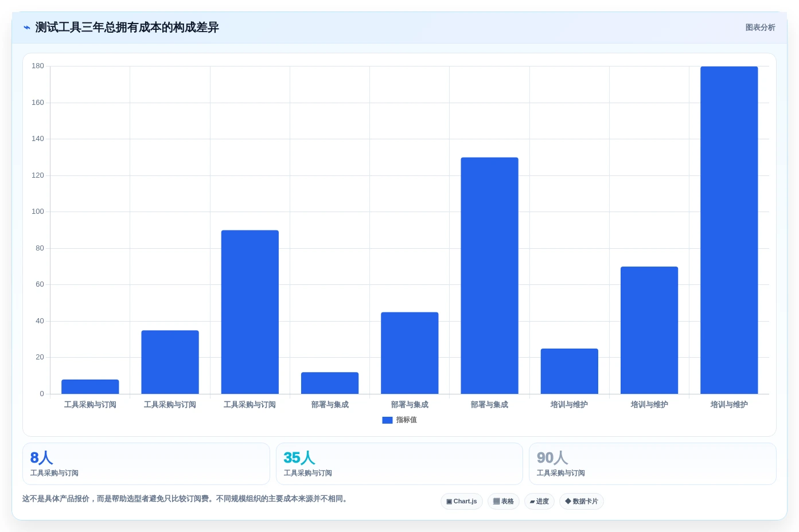Select the 进度 tag chip
The image size is (799, 532).
click(x=539, y=502)
